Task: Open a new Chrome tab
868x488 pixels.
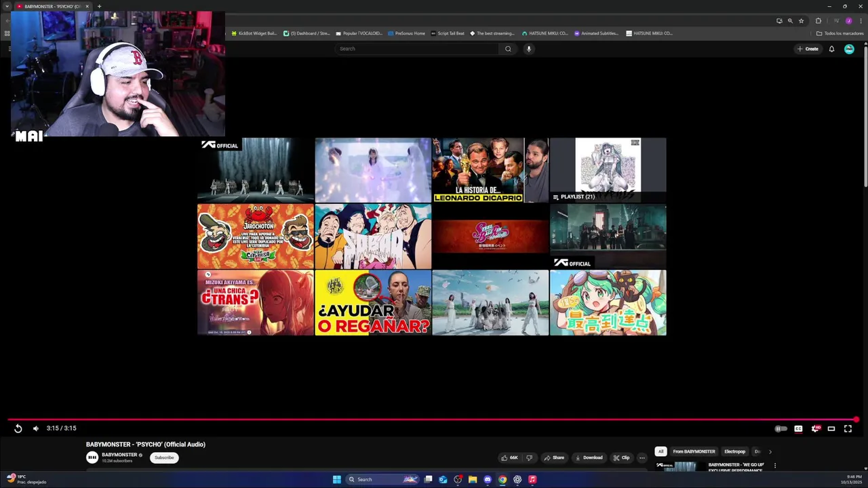Action: [99, 6]
